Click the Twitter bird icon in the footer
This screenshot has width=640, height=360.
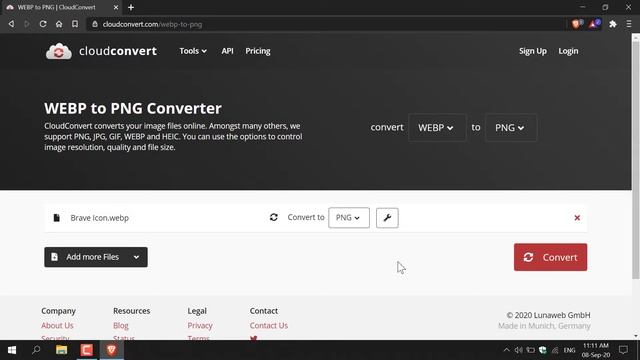click(x=253, y=338)
